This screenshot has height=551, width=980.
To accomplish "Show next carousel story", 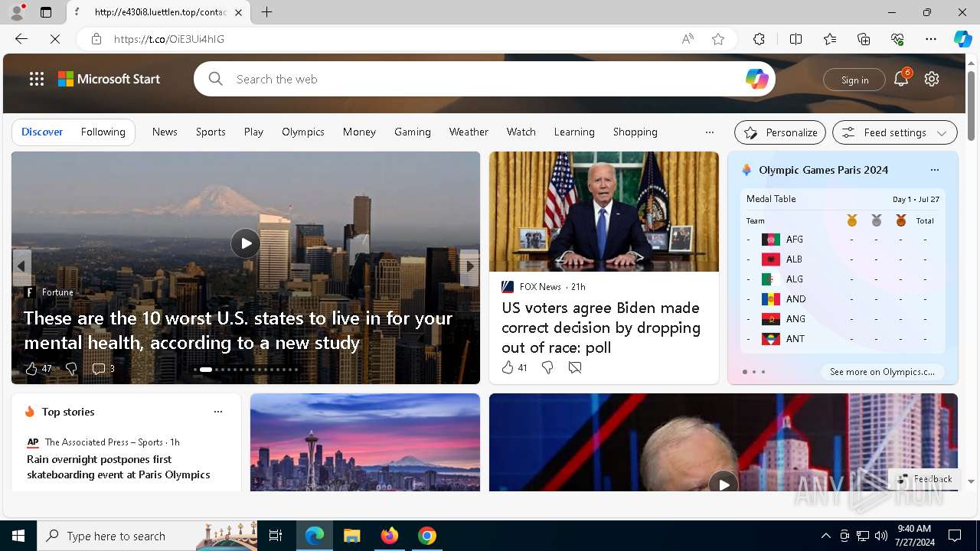I will click(469, 267).
